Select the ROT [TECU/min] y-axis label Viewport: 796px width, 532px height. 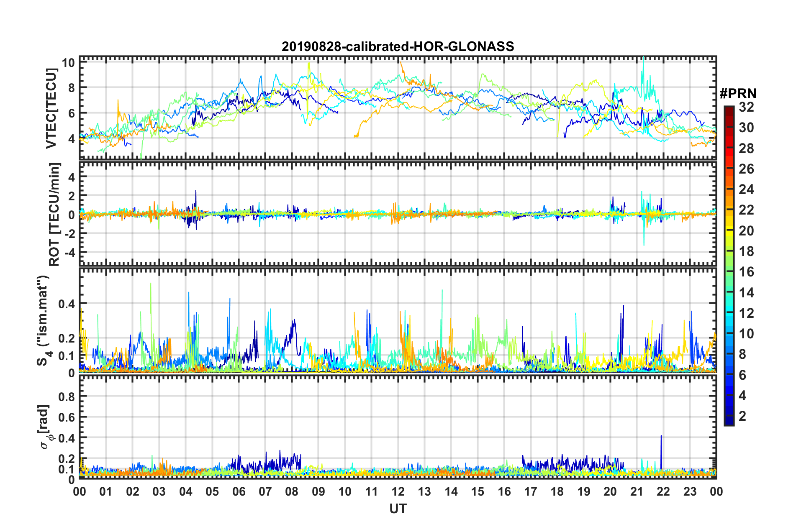tap(54, 215)
